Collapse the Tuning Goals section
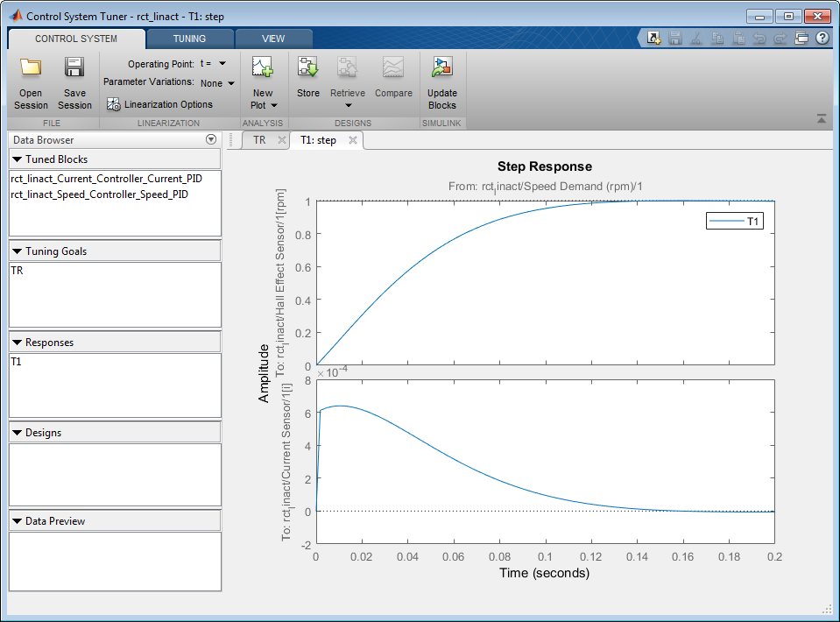Screen dimensions: 840x622 17,251
